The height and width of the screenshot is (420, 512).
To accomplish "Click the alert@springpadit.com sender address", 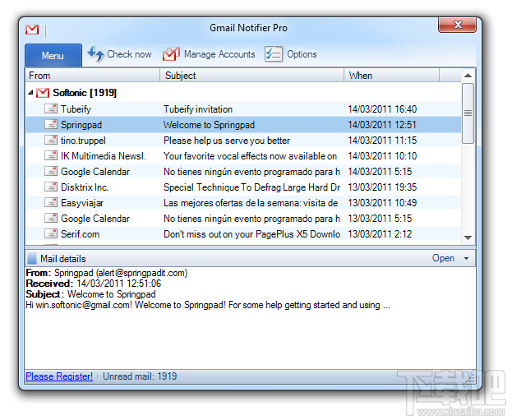I will (x=141, y=273).
